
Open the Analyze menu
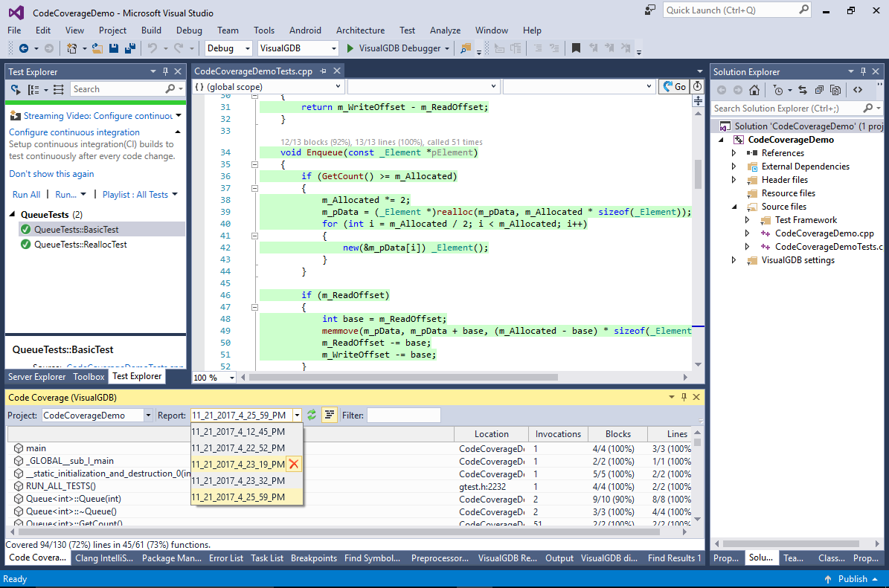click(x=445, y=30)
